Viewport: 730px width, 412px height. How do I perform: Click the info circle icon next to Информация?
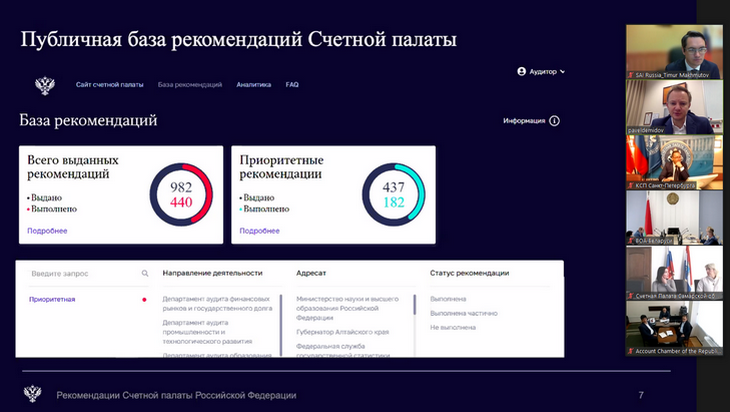[x=554, y=121]
